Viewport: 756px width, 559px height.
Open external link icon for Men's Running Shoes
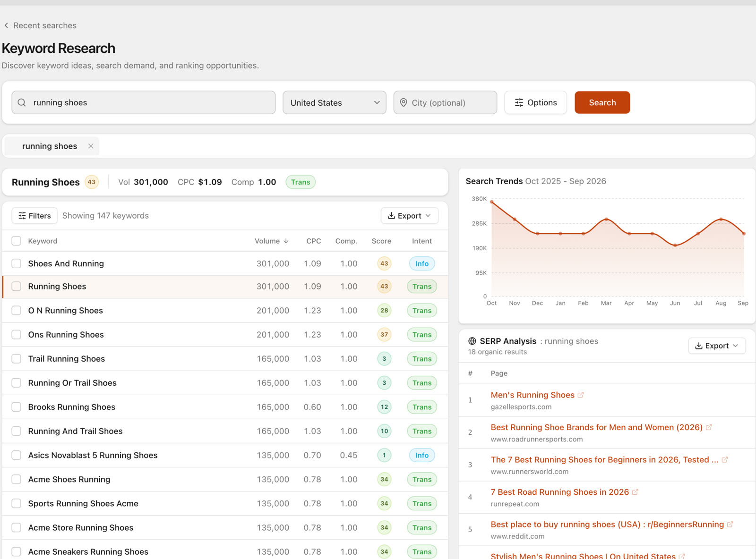click(581, 395)
